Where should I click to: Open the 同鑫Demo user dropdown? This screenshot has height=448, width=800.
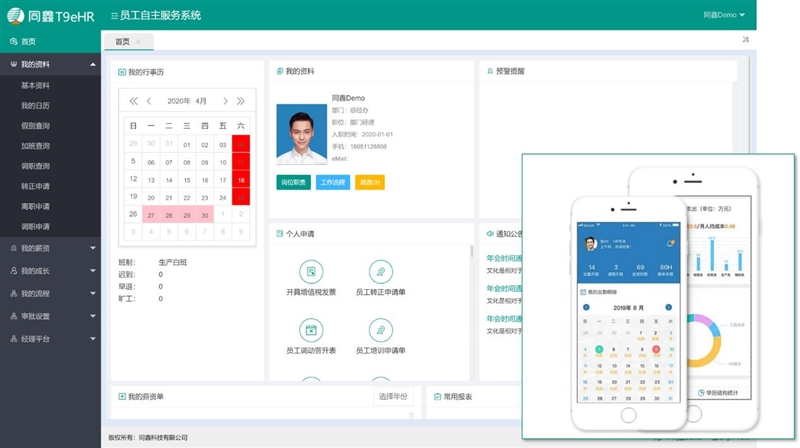[723, 16]
